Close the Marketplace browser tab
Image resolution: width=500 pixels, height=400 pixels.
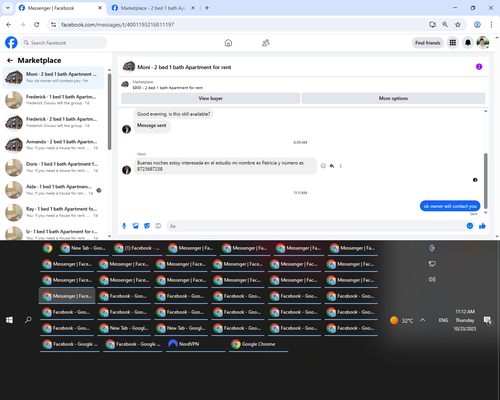[x=193, y=8]
